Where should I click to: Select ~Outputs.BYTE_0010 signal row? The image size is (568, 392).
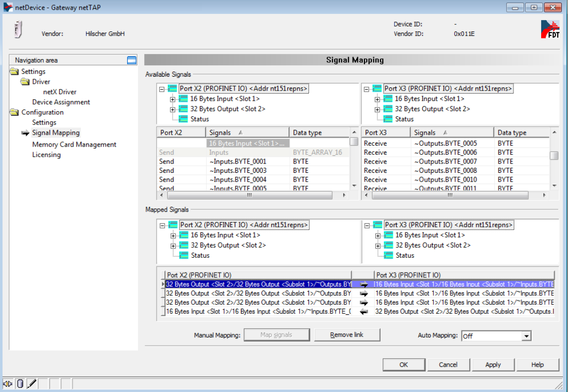(x=456, y=180)
